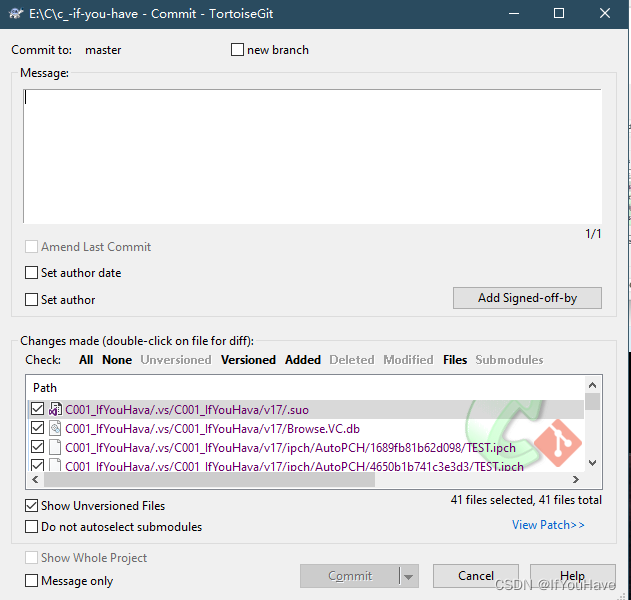
Task: Minimize the TortoiseGit commit window
Action: tap(513, 14)
